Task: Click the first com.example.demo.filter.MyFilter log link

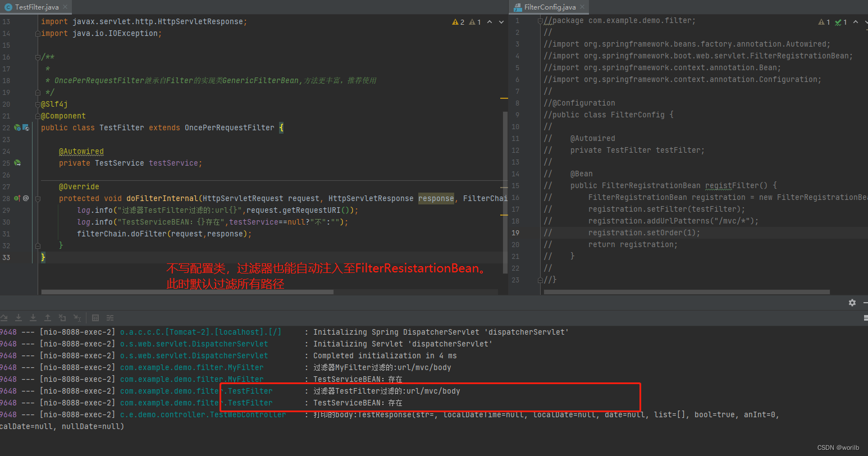Action: [x=192, y=368]
